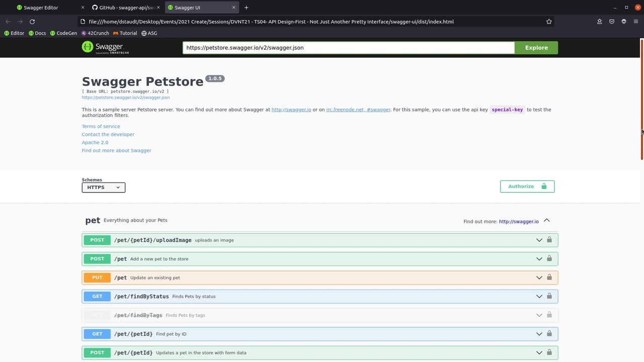The height and width of the screenshot is (362, 644).
Task: Open the 42Crunch bookmark
Action: coord(95,33)
